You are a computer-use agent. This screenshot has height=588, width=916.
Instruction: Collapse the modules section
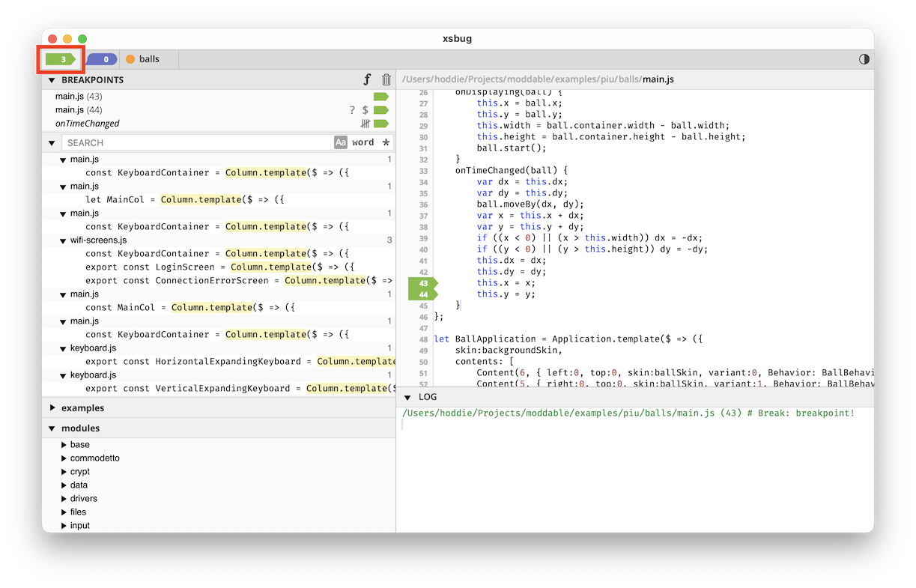pos(52,428)
